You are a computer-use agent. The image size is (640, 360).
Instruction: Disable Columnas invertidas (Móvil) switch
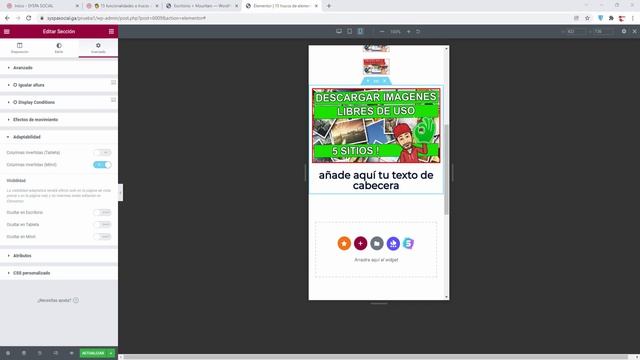102,164
